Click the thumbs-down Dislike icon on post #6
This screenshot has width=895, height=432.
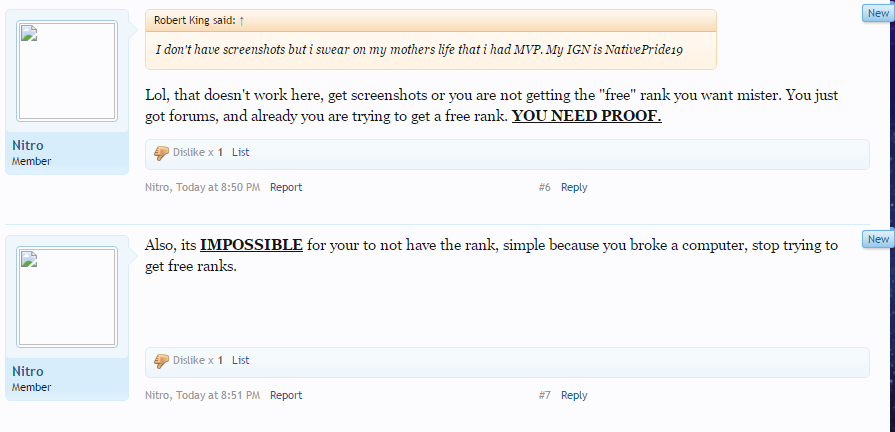pos(161,153)
